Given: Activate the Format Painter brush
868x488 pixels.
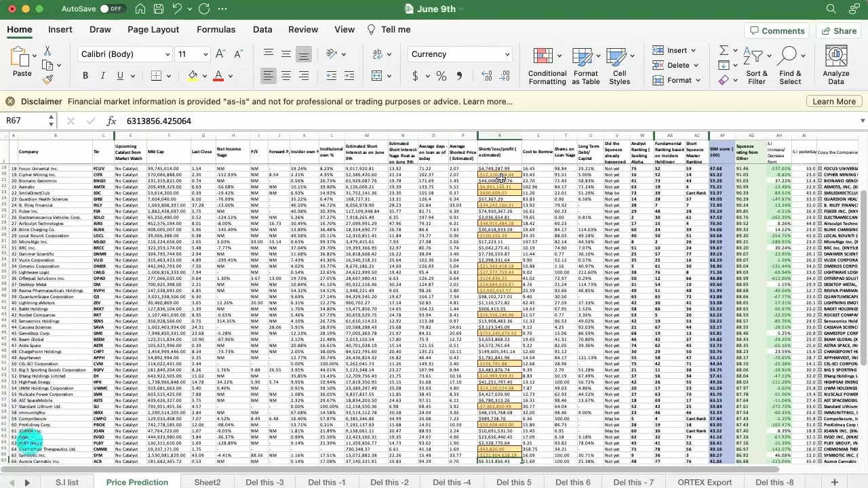Looking at the screenshot, I should [47, 79].
